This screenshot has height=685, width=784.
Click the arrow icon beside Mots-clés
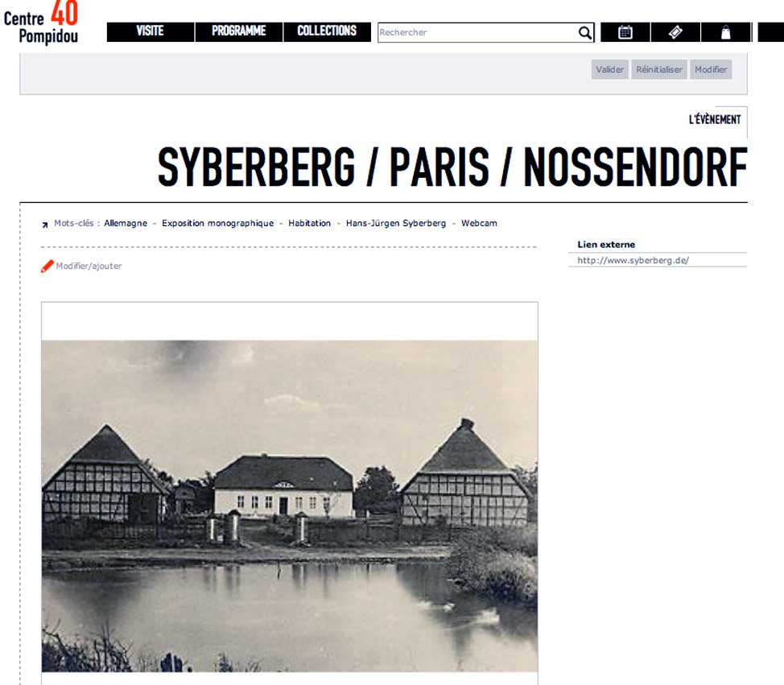(45, 225)
